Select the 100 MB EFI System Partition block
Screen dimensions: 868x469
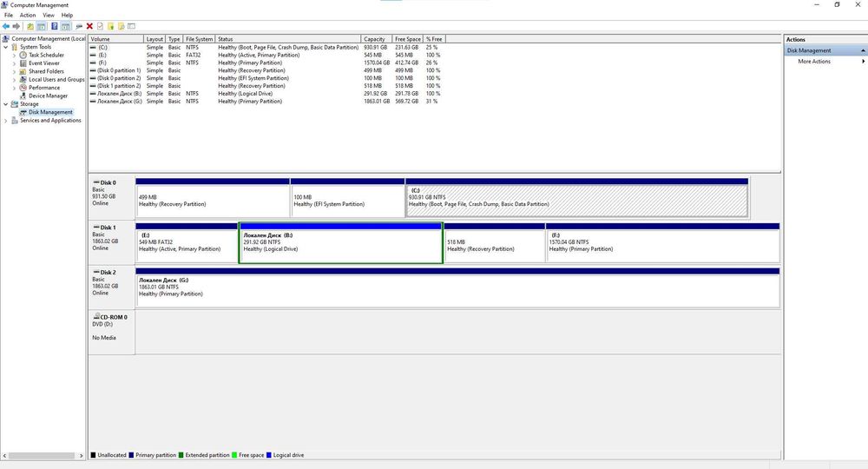348,198
